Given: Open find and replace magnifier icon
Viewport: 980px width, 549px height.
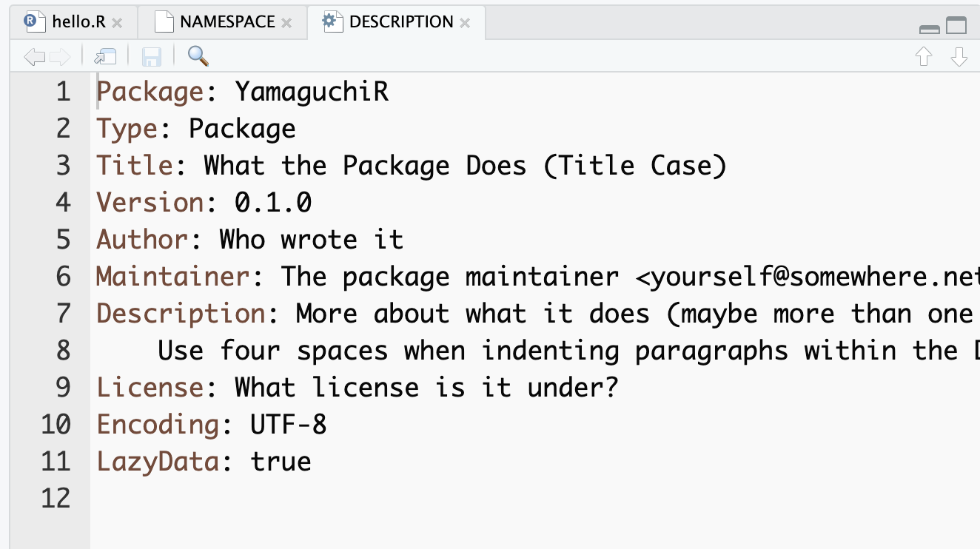Looking at the screenshot, I should (x=198, y=56).
